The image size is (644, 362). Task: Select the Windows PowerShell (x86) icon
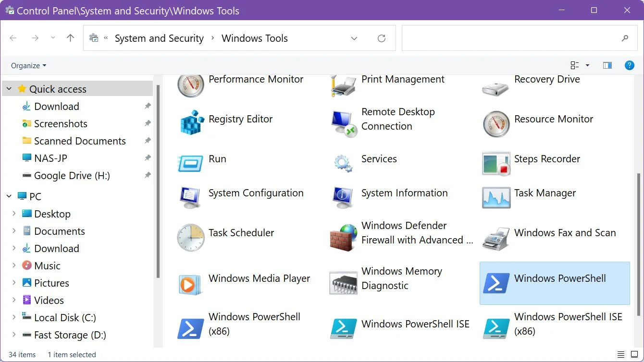tap(191, 328)
